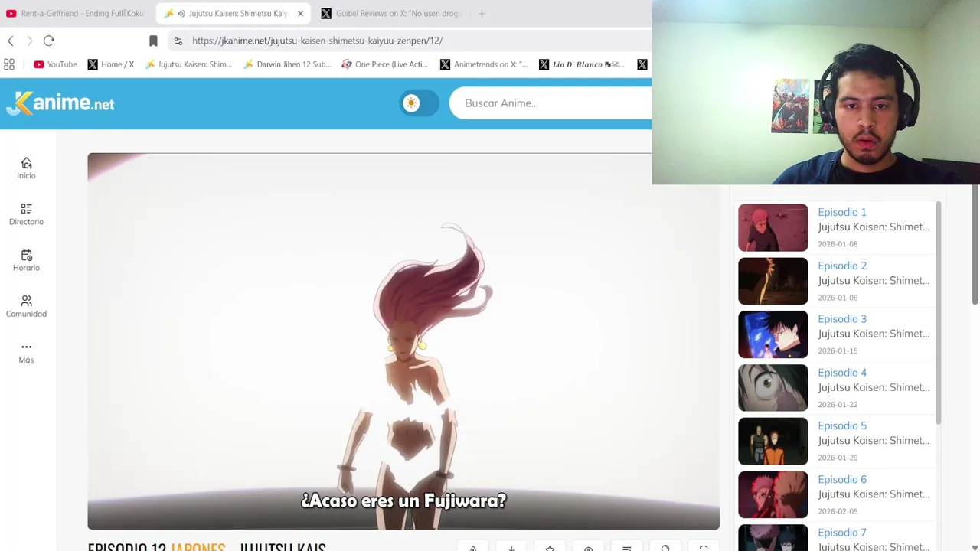Viewport: 980px width, 551px height.
Task: Click the JKanime.net logo
Action: tap(60, 103)
